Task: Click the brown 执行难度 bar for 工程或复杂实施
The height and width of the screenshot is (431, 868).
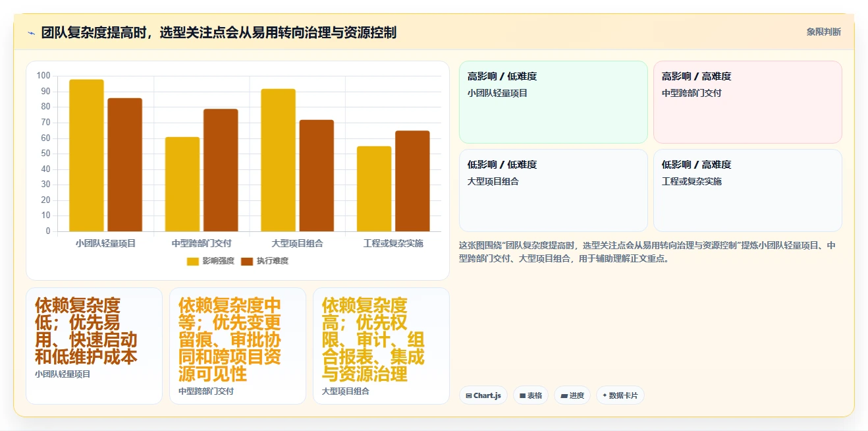Action: (412, 181)
